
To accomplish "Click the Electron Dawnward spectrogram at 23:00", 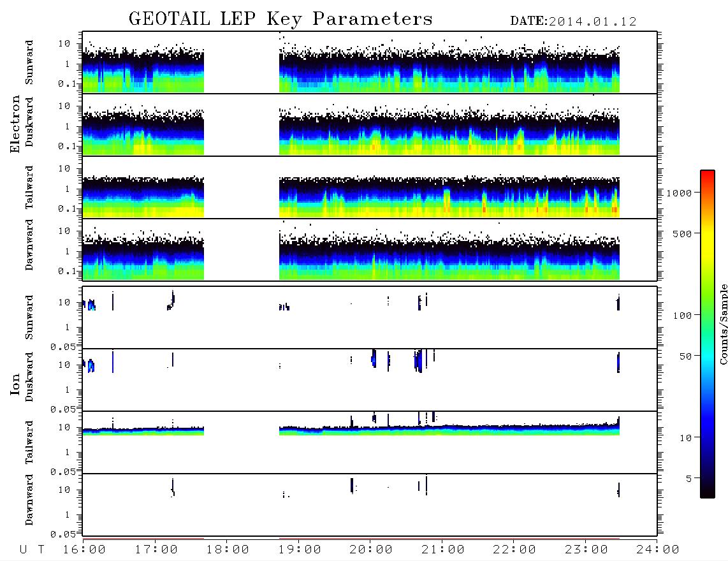I will pos(585,260).
